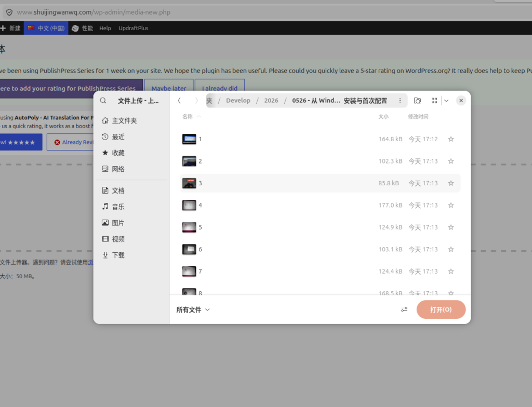Select thumbnail of file 5
Screen dimensions: 532x407
189,227
